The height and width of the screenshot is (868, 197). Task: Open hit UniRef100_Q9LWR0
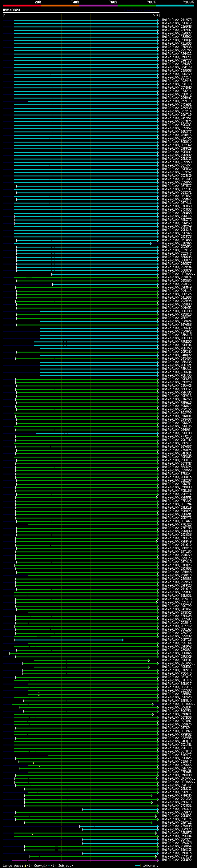pos(177,860)
